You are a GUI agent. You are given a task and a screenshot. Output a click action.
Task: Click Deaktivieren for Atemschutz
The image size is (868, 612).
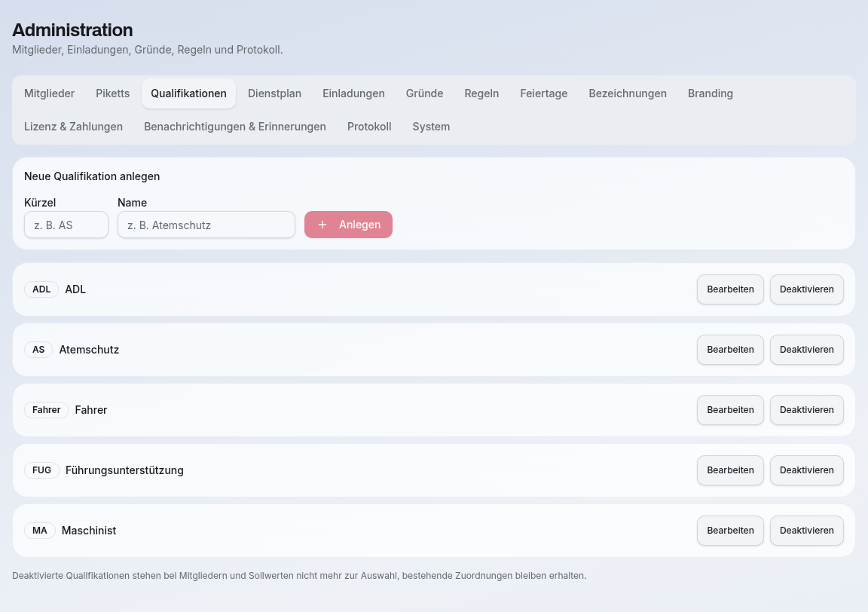coord(806,350)
